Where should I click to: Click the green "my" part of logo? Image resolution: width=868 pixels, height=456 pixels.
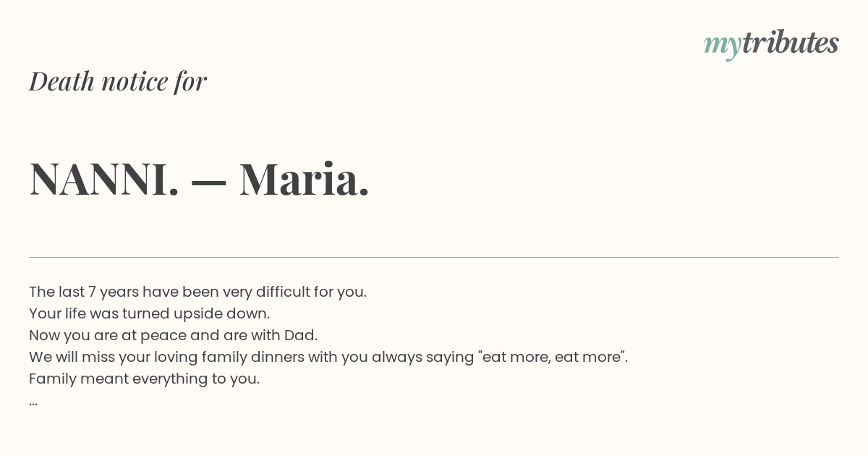[723, 46]
